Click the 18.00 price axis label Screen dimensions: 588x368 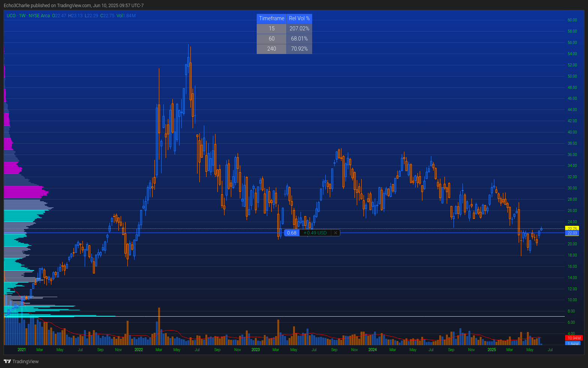pyautogui.click(x=572, y=255)
